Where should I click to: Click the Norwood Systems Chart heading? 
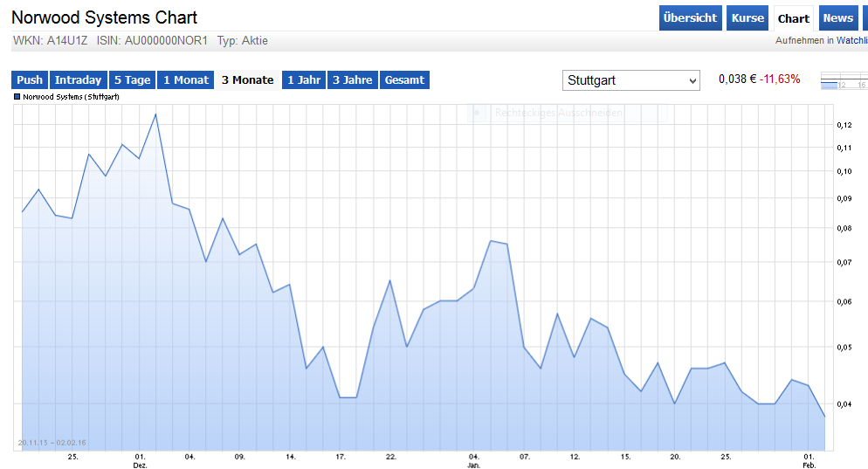click(104, 17)
